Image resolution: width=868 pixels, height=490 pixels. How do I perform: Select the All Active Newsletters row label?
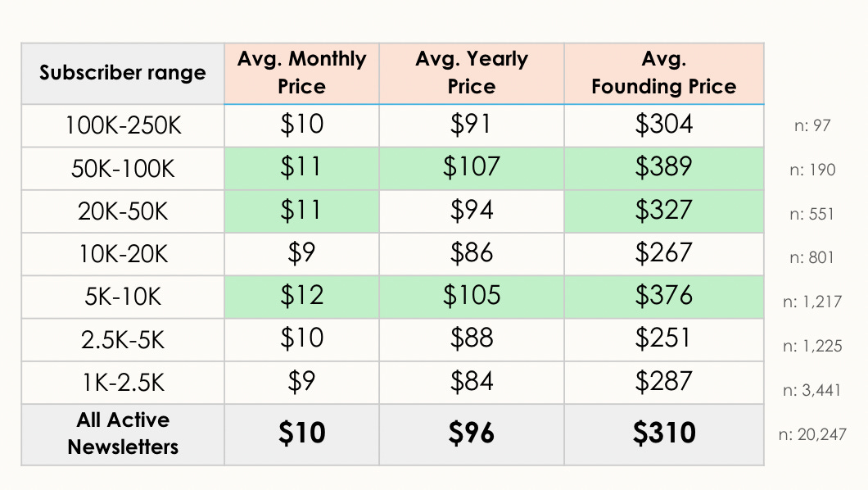click(123, 434)
